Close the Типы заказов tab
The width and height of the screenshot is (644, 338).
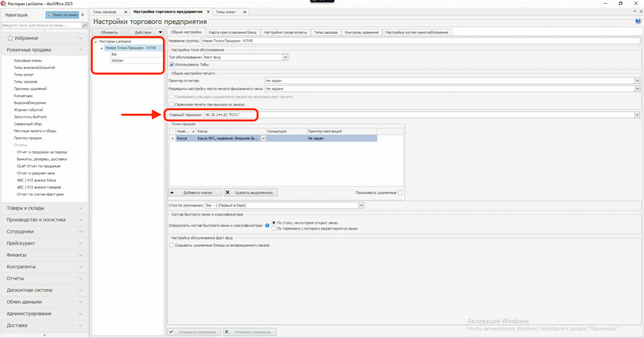point(125,12)
